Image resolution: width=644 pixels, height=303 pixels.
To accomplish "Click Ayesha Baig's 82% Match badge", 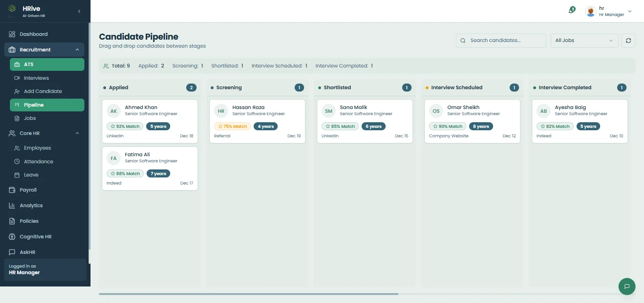I will pyautogui.click(x=555, y=126).
